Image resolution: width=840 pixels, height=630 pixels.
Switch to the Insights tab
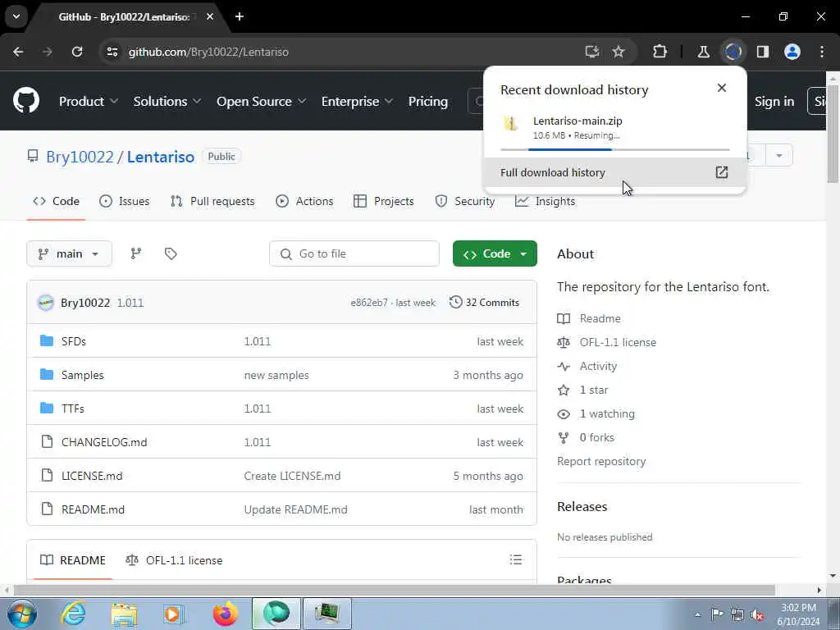tap(546, 202)
